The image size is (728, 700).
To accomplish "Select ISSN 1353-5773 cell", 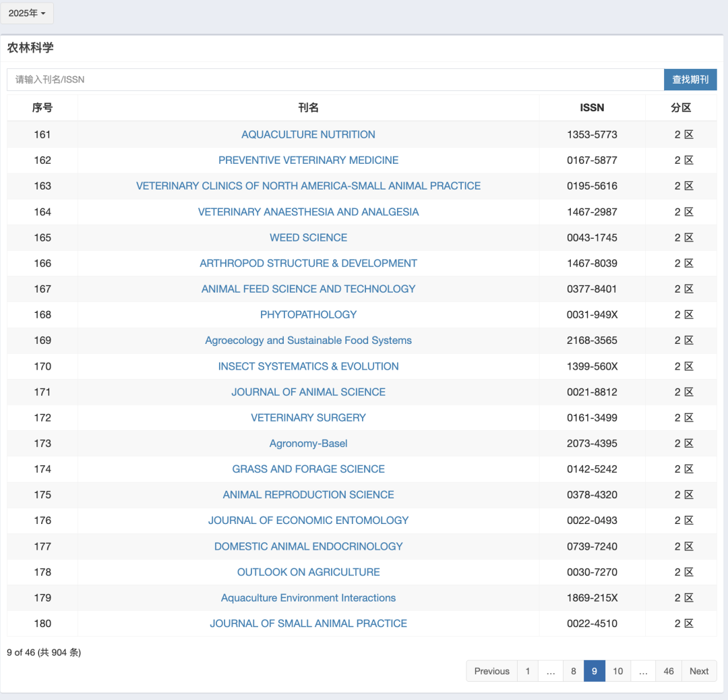I will (592, 135).
